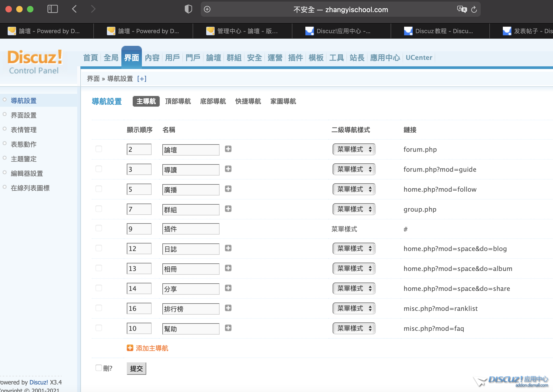The image size is (553, 392).
Task: Open 菜單樣式 dropdown for 廣播 row
Action: (x=354, y=189)
